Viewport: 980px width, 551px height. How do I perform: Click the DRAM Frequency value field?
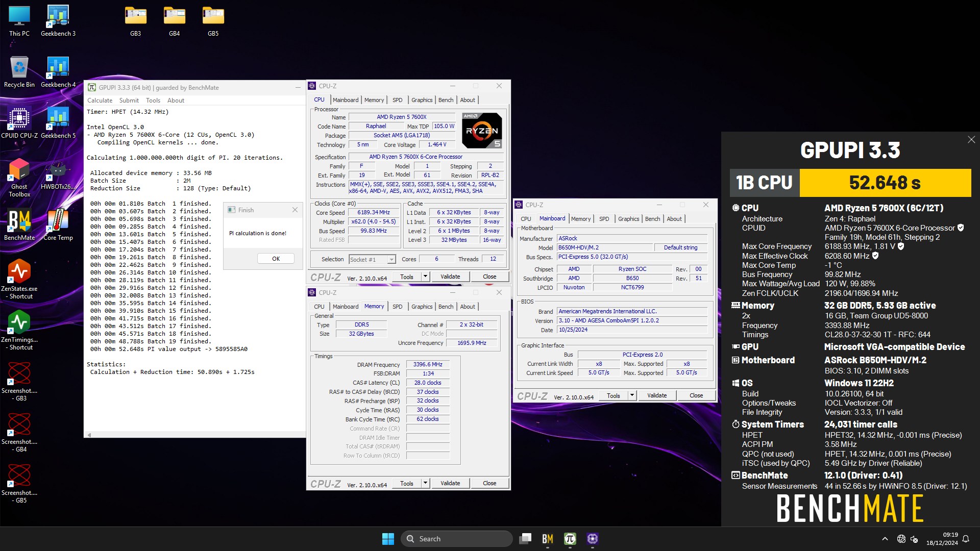tap(428, 364)
